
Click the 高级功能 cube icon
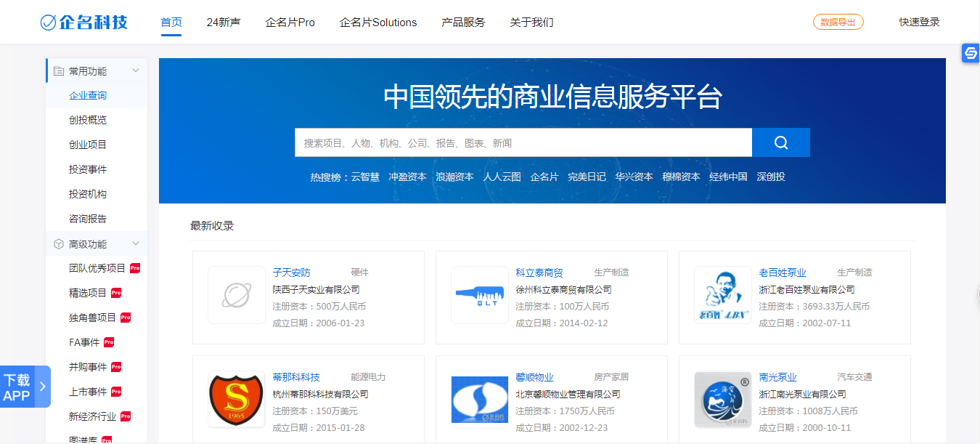[59, 244]
